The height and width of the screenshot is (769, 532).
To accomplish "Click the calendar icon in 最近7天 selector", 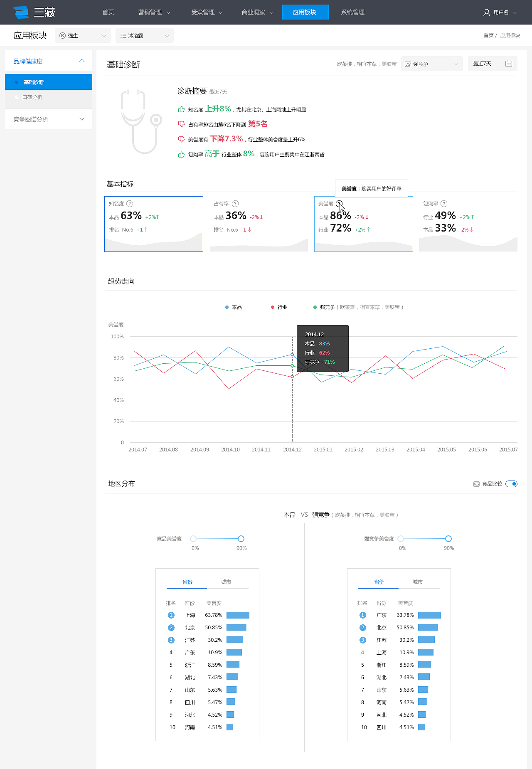I will coord(509,64).
